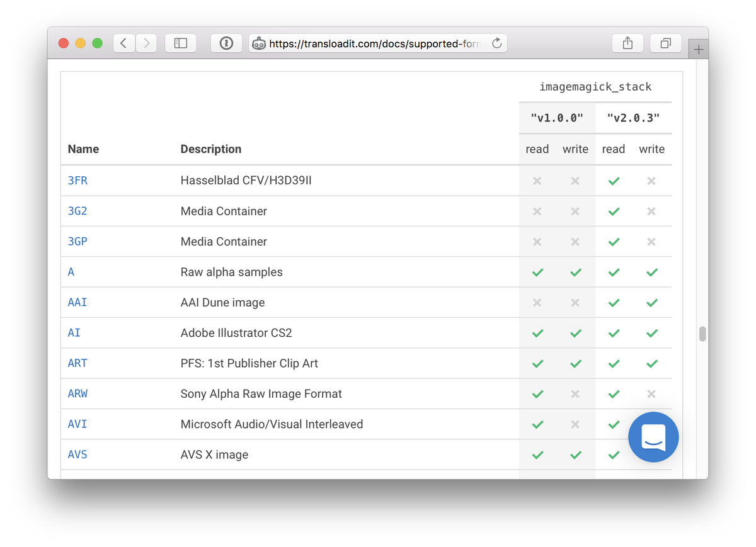Click the website info icon
This screenshot has height=547, width=756.
click(x=226, y=43)
